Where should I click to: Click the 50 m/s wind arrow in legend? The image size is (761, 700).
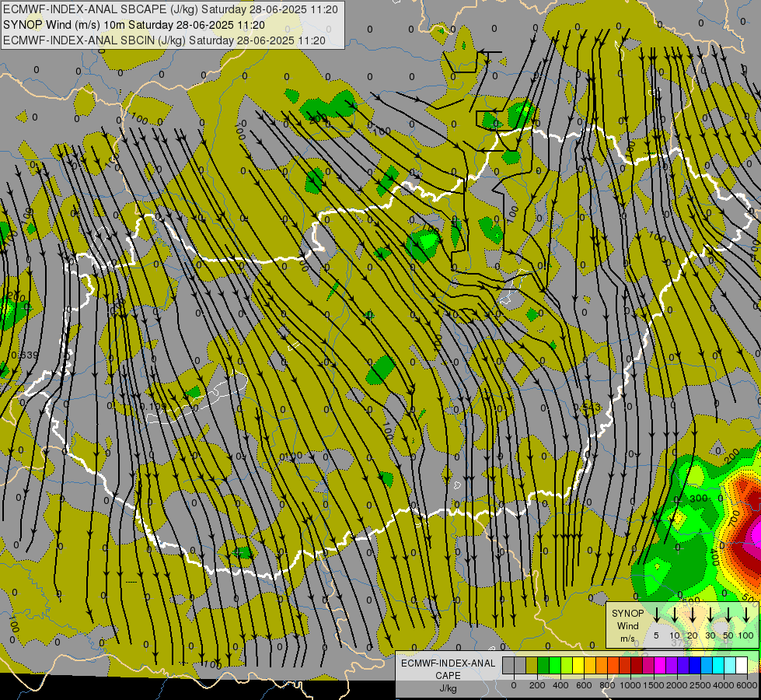click(x=728, y=614)
